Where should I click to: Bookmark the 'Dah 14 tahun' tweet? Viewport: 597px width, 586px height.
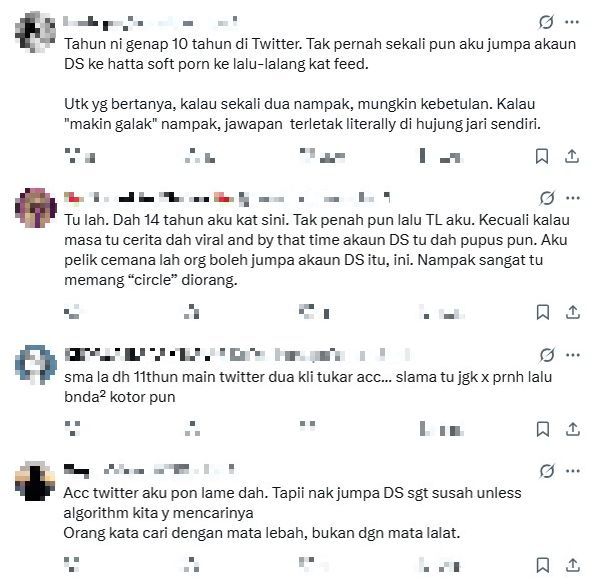pos(543,312)
